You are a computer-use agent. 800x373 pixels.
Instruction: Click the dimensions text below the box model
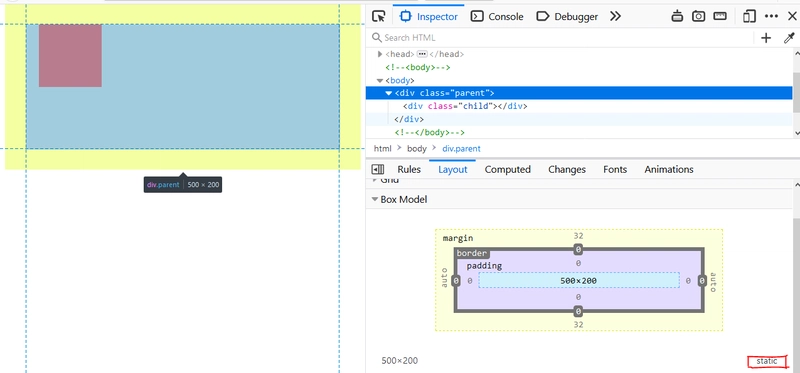pyautogui.click(x=399, y=361)
